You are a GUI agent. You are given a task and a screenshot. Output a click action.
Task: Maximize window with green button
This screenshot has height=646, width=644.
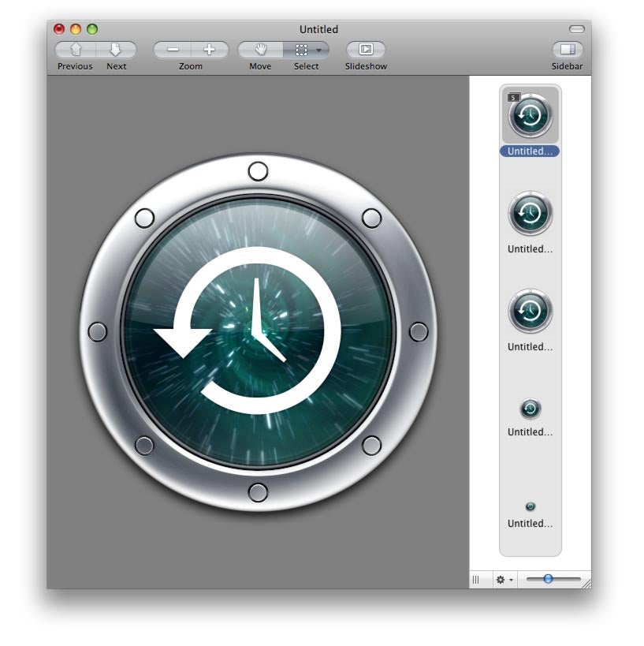92,29
